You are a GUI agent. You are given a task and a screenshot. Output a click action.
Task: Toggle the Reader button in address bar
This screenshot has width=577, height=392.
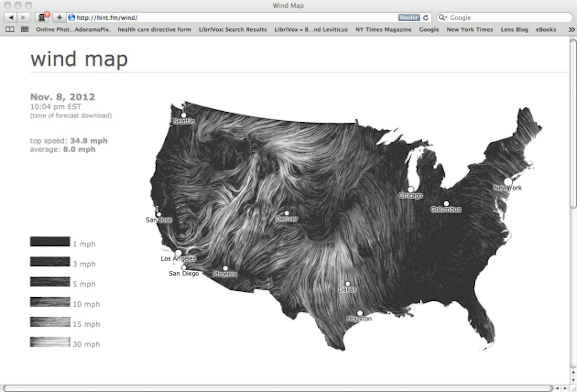pyautogui.click(x=409, y=18)
